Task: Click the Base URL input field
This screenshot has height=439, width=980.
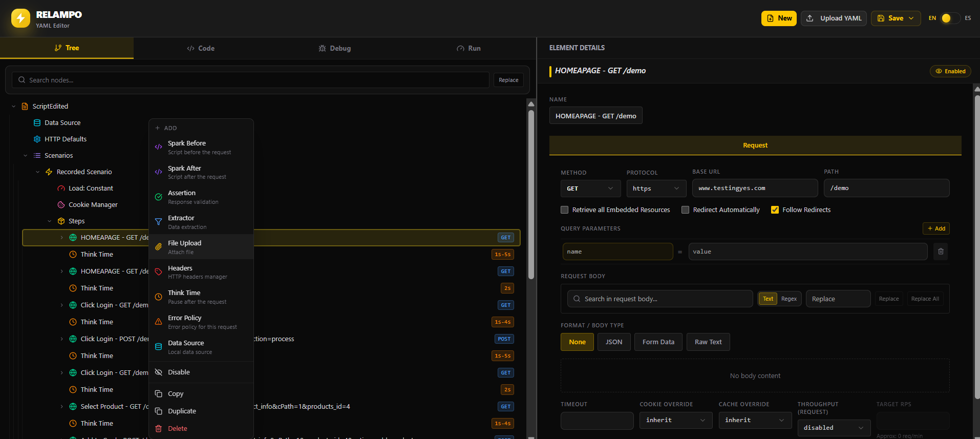Action: [x=755, y=188]
